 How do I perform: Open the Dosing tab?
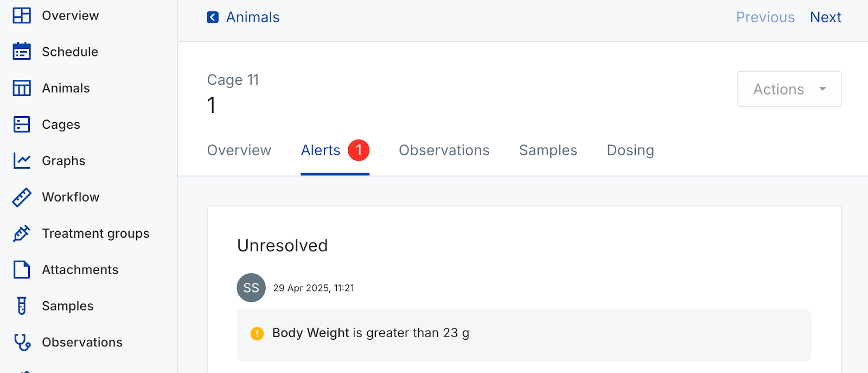click(630, 150)
